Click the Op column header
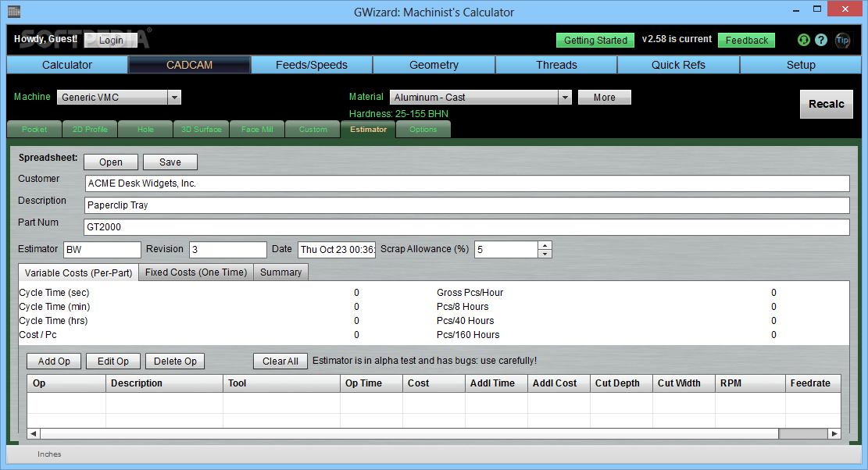 66,383
